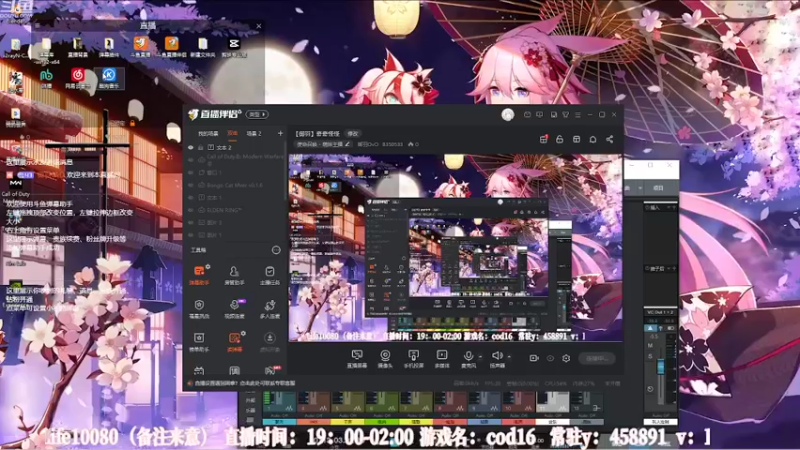Viewport: 800px width, 450px height.
Task: Open the hamburger menu in the title bar
Action: coord(578,115)
